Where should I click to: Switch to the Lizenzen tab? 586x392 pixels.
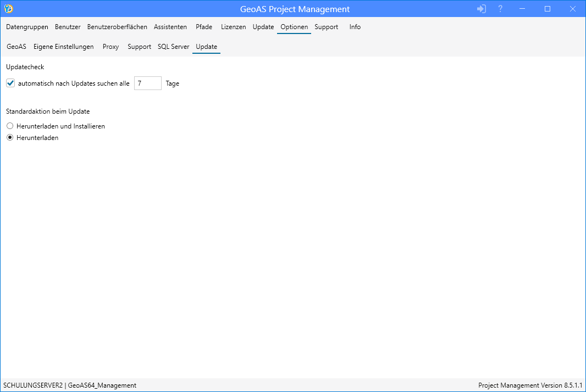234,27
